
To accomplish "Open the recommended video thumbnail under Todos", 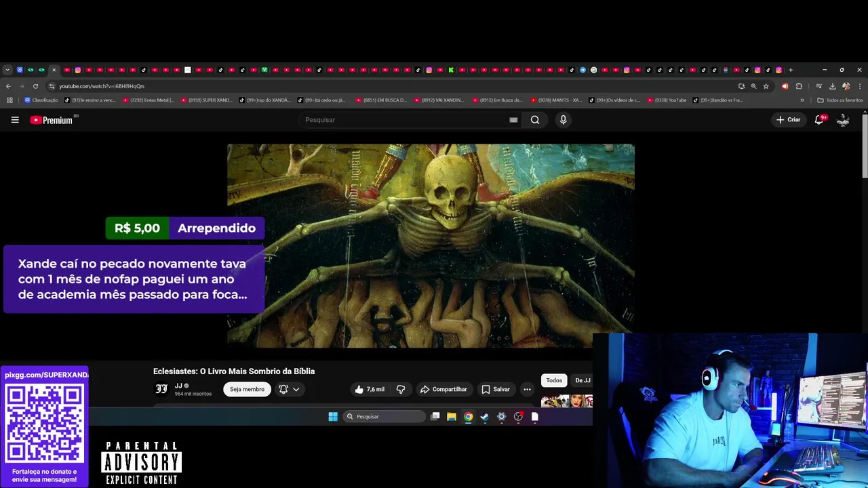I will point(567,401).
